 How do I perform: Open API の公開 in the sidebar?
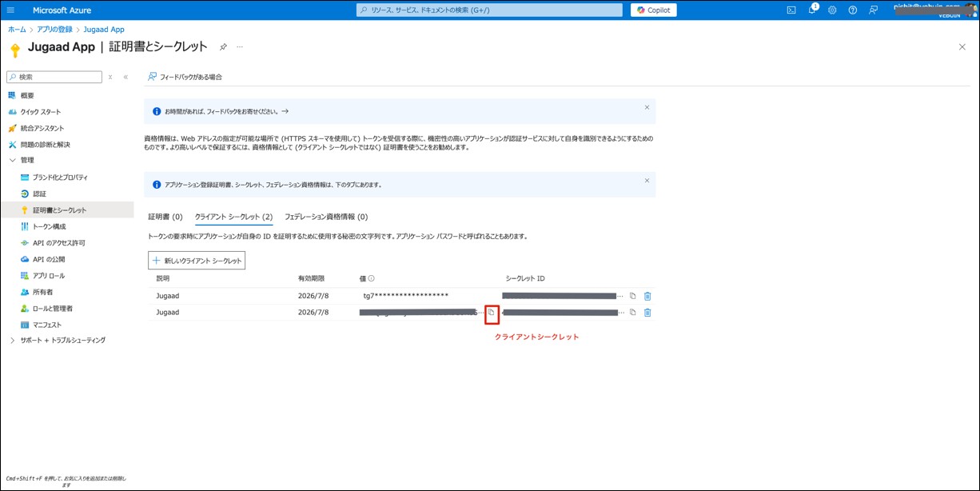pyautogui.click(x=49, y=259)
